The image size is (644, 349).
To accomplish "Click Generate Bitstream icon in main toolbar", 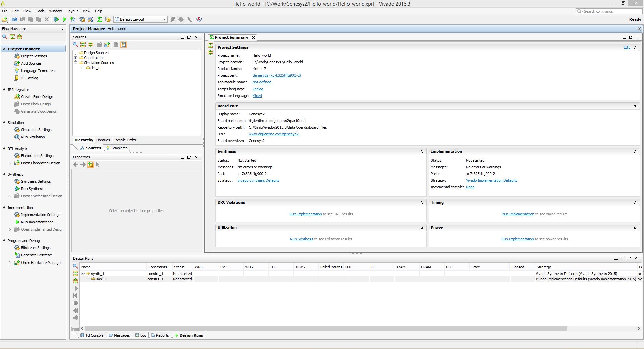I will (x=72, y=19).
